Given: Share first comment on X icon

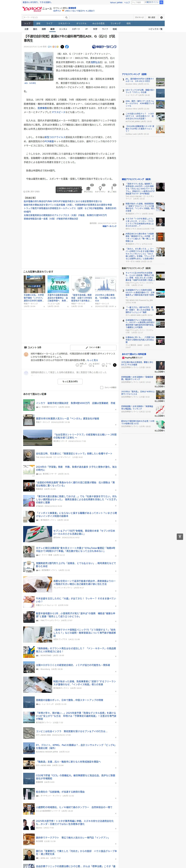Looking at the screenshot, I should pos(114,365).
